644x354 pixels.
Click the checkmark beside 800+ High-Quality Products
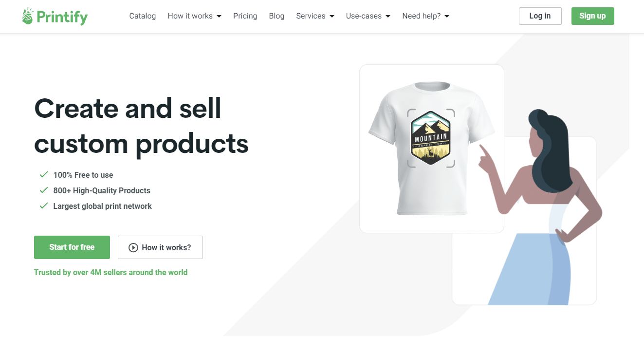tap(44, 190)
